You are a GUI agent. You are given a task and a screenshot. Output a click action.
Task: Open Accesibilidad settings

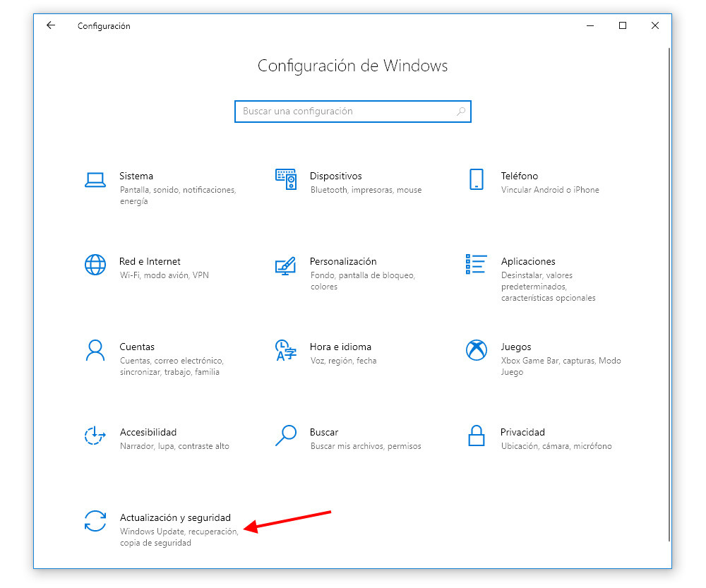(148, 432)
